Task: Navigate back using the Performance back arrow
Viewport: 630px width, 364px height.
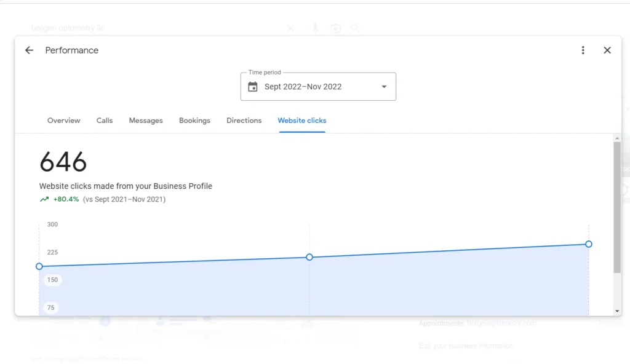Action: (x=29, y=50)
